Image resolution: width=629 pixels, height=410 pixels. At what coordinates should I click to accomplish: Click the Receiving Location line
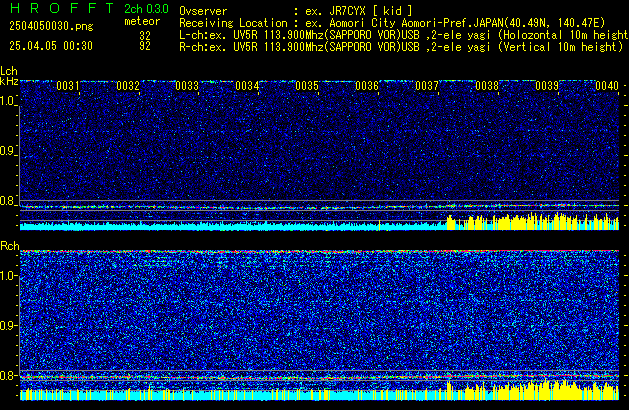[392, 23]
